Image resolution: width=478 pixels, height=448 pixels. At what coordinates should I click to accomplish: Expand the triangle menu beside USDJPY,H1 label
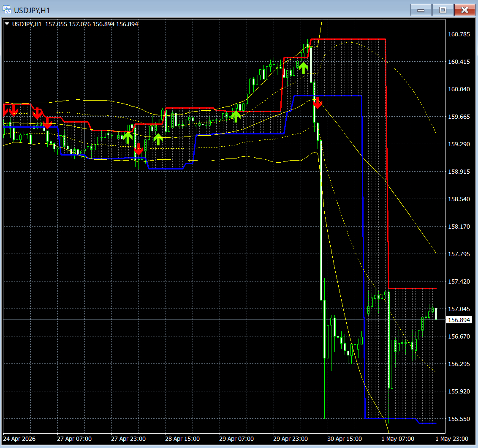(7, 24)
